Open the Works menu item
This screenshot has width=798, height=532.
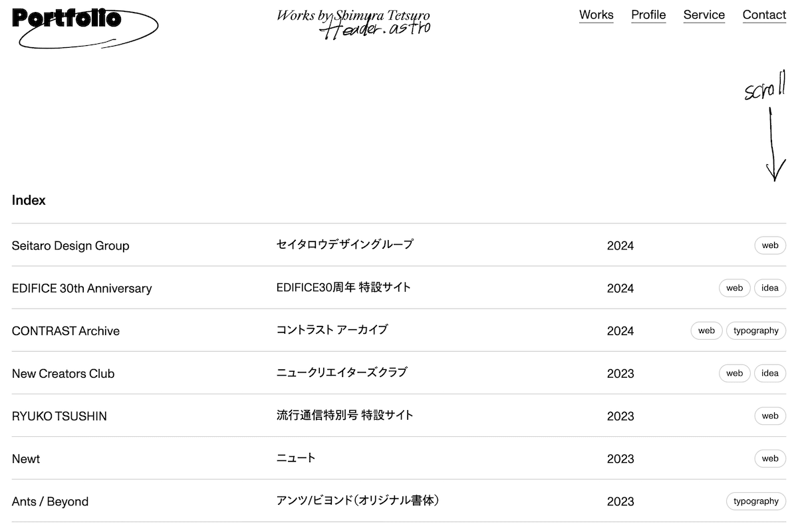(x=596, y=15)
